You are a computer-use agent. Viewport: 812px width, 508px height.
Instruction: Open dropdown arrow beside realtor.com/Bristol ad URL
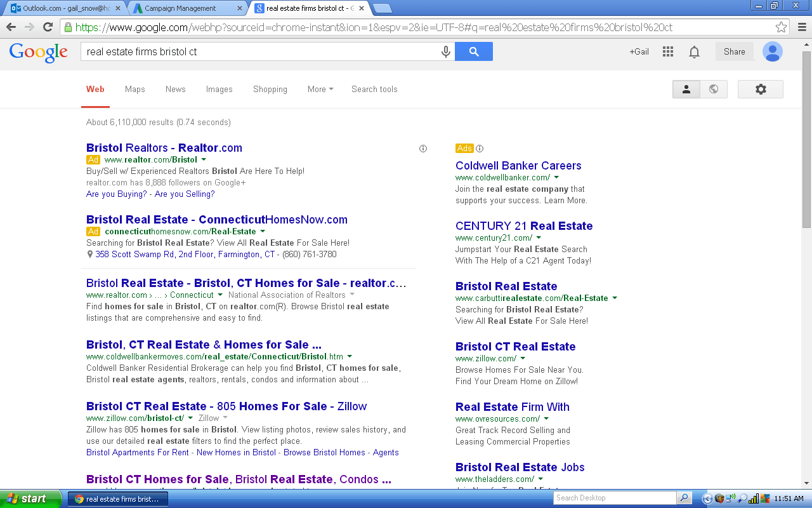click(x=204, y=160)
